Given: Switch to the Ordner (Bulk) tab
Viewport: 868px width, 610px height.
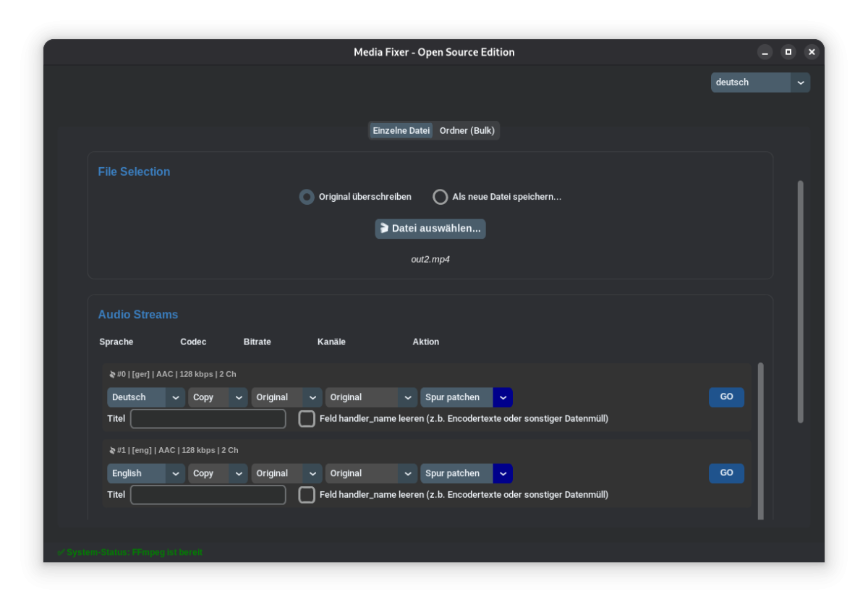Looking at the screenshot, I should [467, 131].
